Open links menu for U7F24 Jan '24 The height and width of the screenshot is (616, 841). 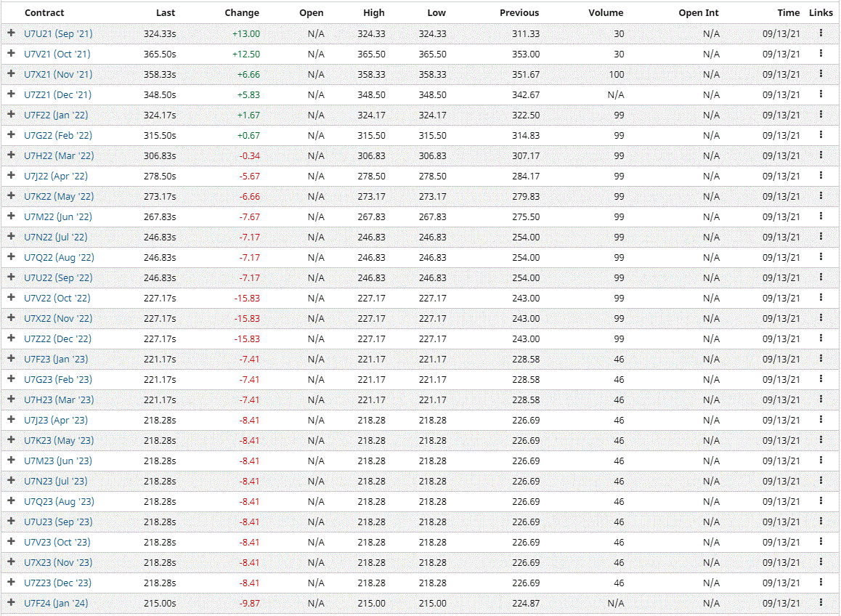(x=821, y=602)
